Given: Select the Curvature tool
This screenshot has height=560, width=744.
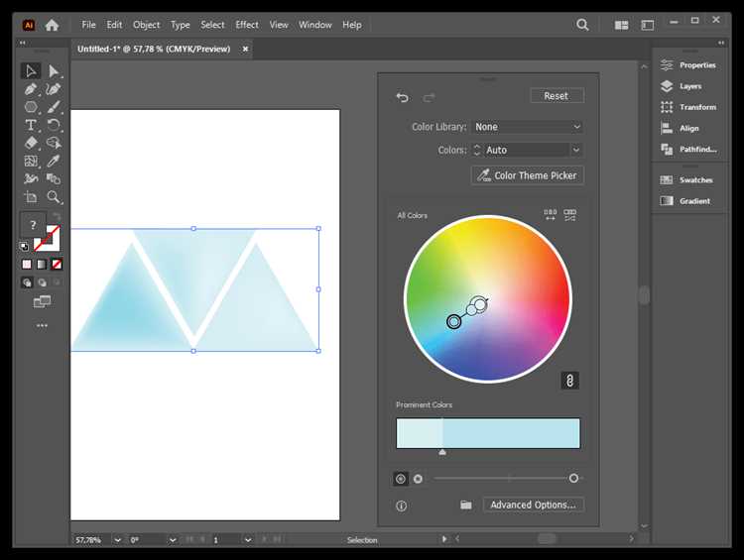Looking at the screenshot, I should (x=54, y=89).
